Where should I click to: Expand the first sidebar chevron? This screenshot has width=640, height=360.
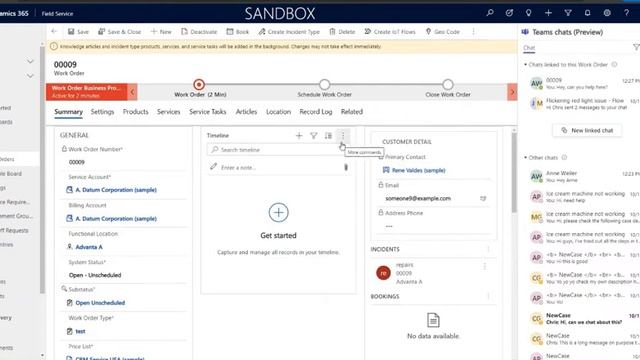30,61
